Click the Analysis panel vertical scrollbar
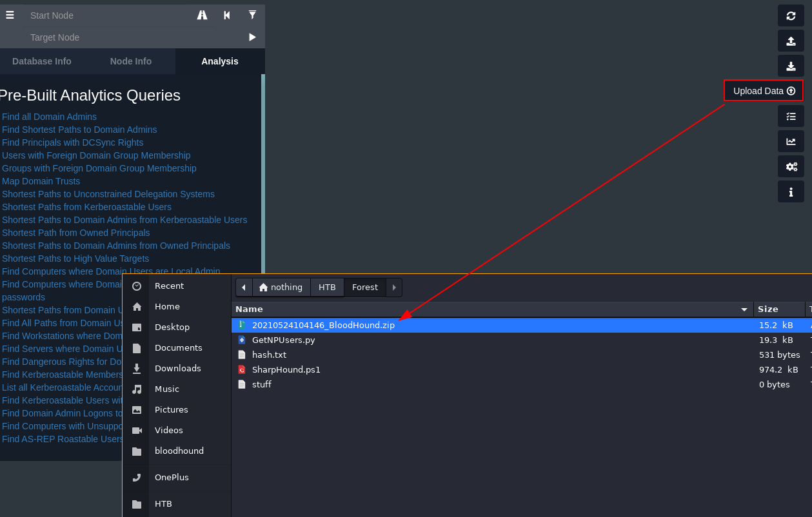Image resolution: width=812 pixels, height=517 pixels. pyautogui.click(x=263, y=174)
